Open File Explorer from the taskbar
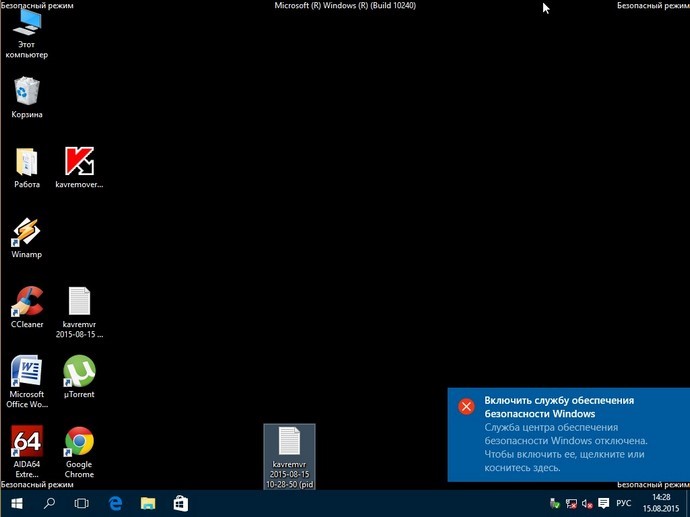 148,503
